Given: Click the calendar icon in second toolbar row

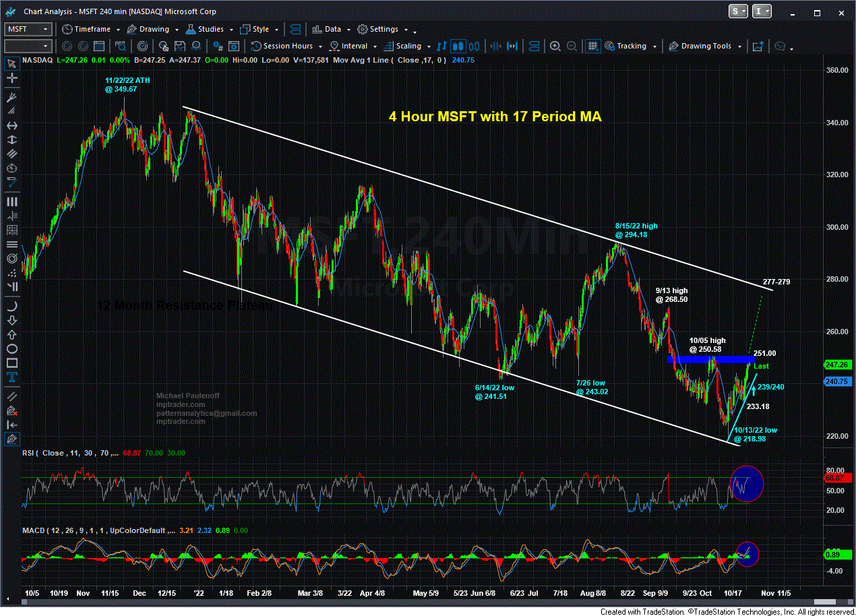Looking at the screenshot, I should click(98, 46).
